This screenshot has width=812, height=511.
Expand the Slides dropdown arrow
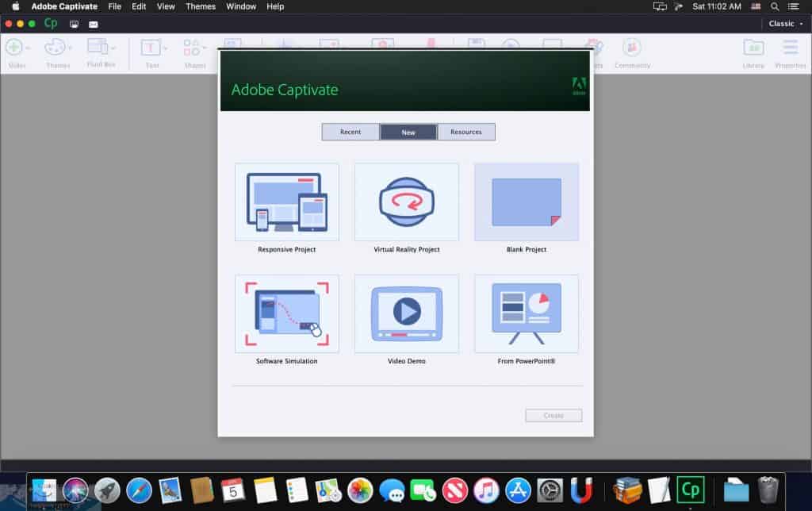[x=28, y=48]
